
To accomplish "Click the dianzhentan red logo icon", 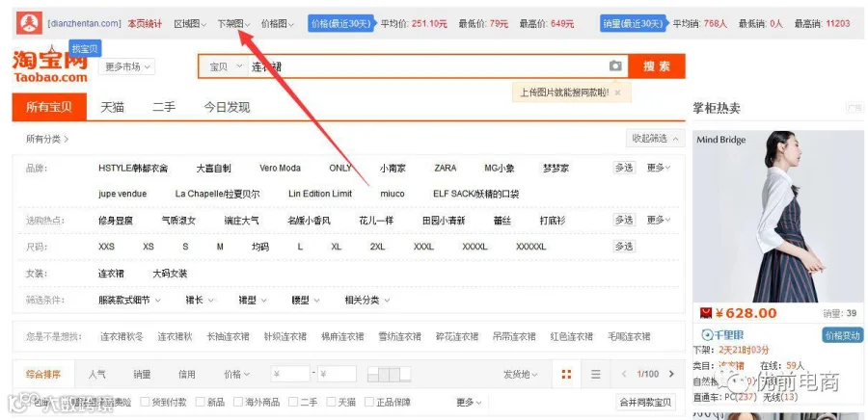I will tap(29, 23).
